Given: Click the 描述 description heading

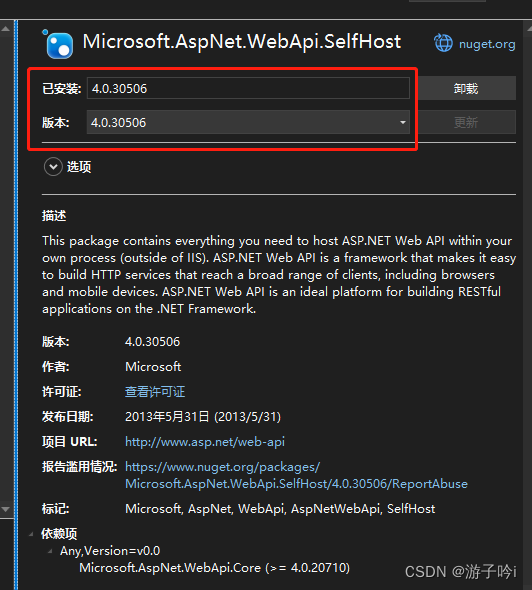Looking at the screenshot, I should 54,216.
